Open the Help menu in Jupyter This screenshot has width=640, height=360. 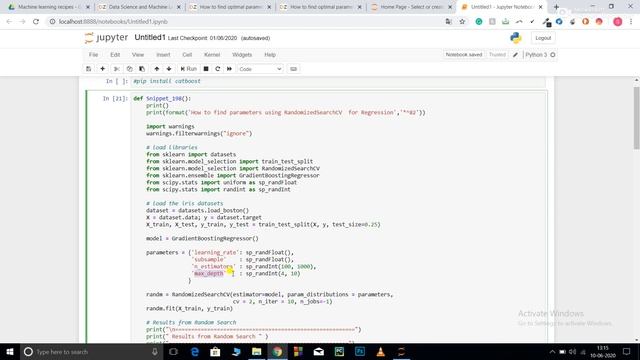pyautogui.click(x=270, y=55)
